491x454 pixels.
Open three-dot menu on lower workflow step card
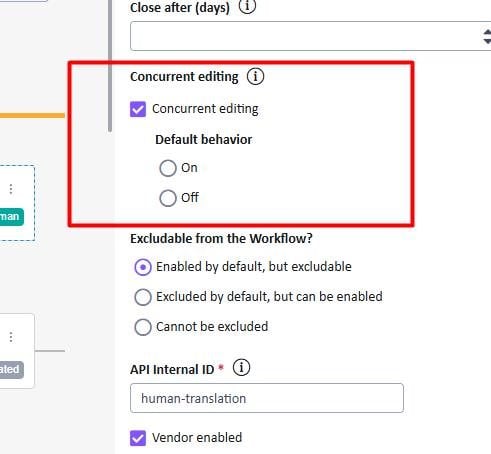tap(11, 337)
